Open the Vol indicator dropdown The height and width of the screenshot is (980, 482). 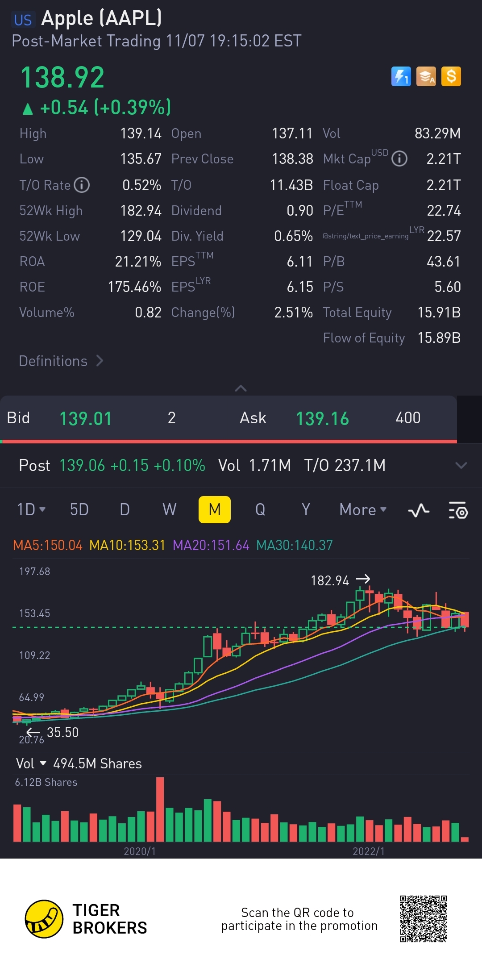pos(31,763)
